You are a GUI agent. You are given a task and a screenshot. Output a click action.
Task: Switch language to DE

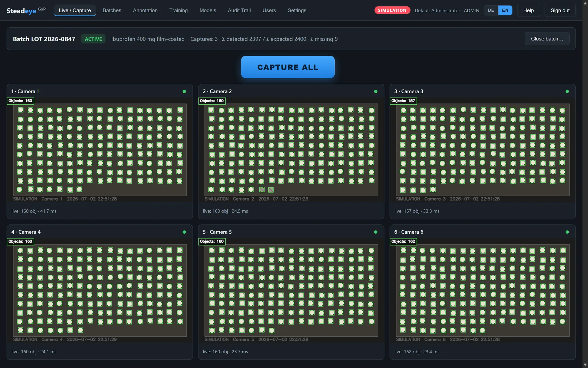click(491, 10)
